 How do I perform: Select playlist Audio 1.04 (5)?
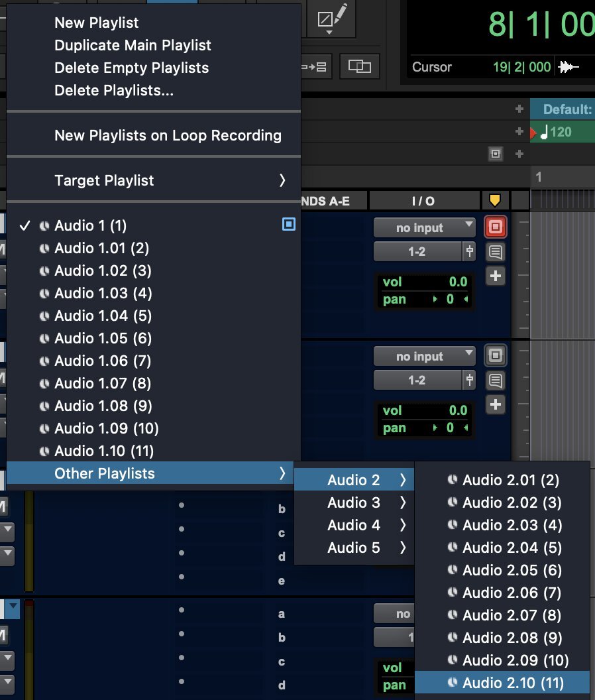[x=154, y=316]
